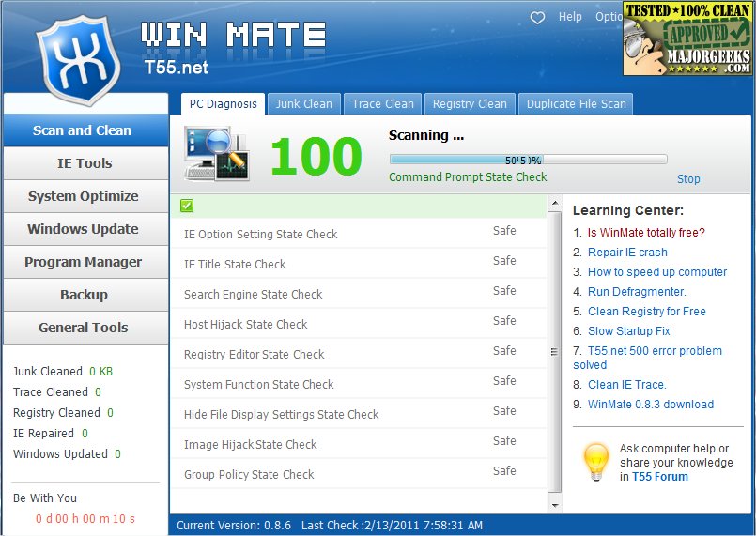Switch to the Junk Clean tab
Viewport: 756px width, 536px height.
click(x=303, y=104)
